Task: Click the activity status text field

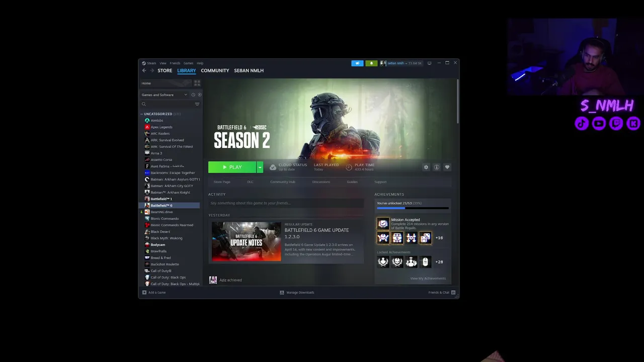Action: point(286,203)
